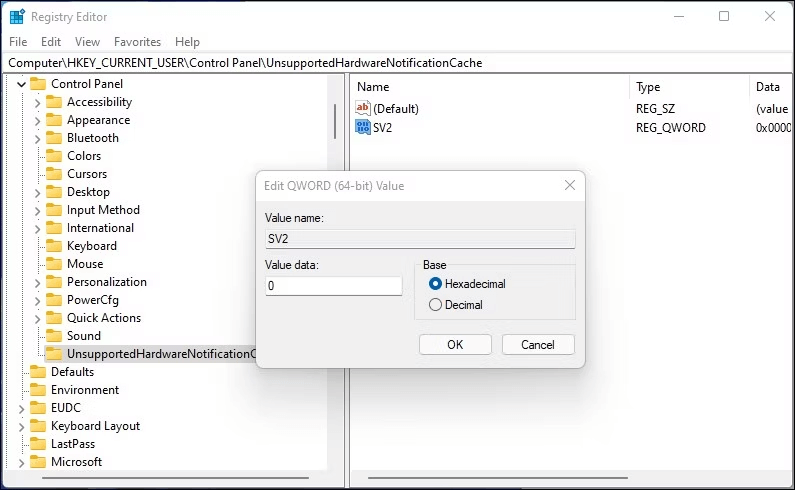Viewport: 795px width, 490px height.
Task: Expand the Desktop key
Action: coord(37,193)
